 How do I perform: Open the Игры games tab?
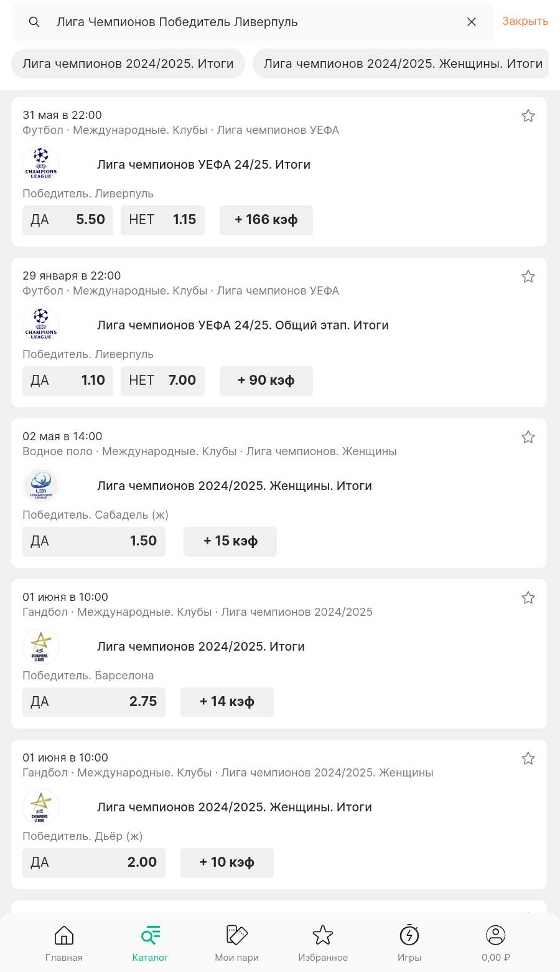[409, 942]
